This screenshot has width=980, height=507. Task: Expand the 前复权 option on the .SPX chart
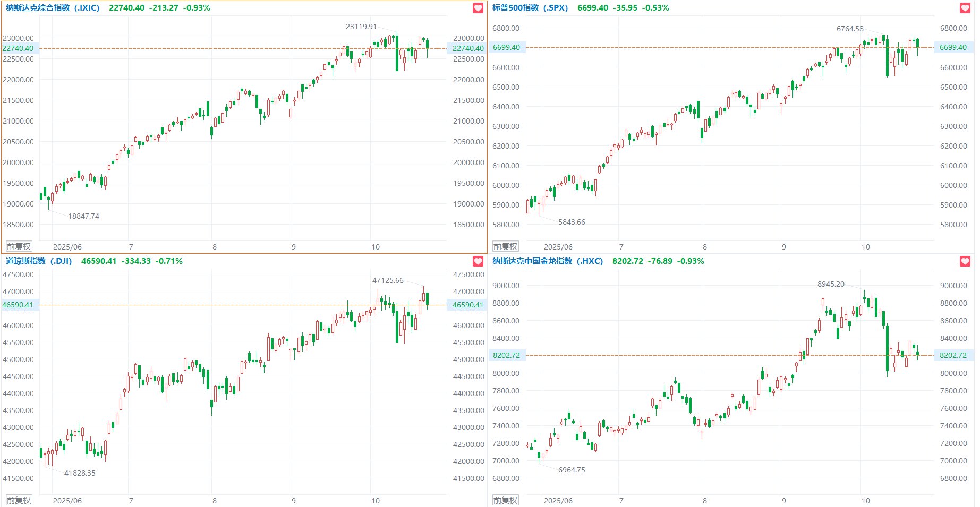[x=505, y=246]
